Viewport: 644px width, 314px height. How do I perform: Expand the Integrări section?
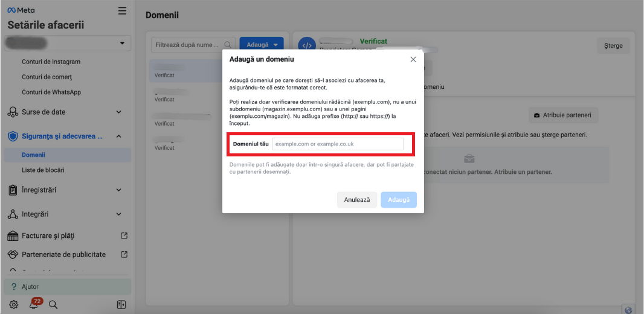118,214
